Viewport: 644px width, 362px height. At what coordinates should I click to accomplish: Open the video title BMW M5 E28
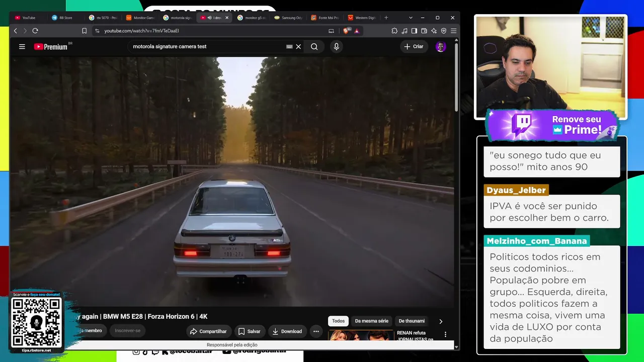coord(142,317)
